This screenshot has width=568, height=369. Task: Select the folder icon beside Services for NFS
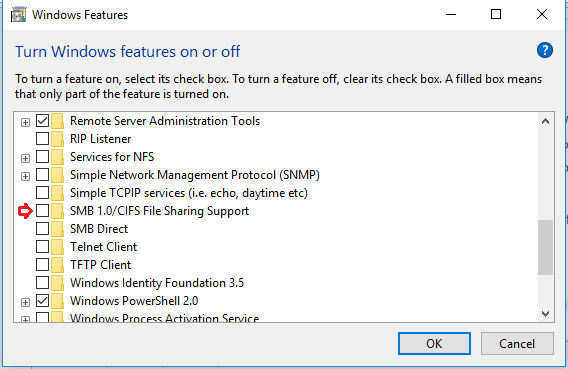click(x=57, y=157)
